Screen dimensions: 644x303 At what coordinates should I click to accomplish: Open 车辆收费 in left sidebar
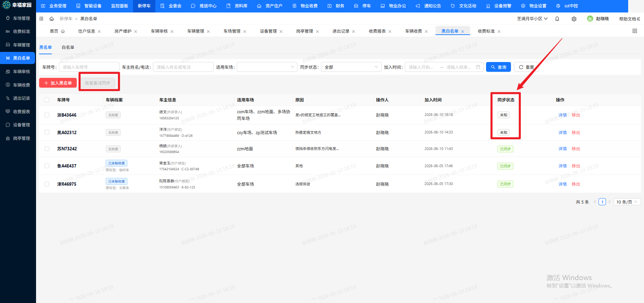click(x=18, y=85)
